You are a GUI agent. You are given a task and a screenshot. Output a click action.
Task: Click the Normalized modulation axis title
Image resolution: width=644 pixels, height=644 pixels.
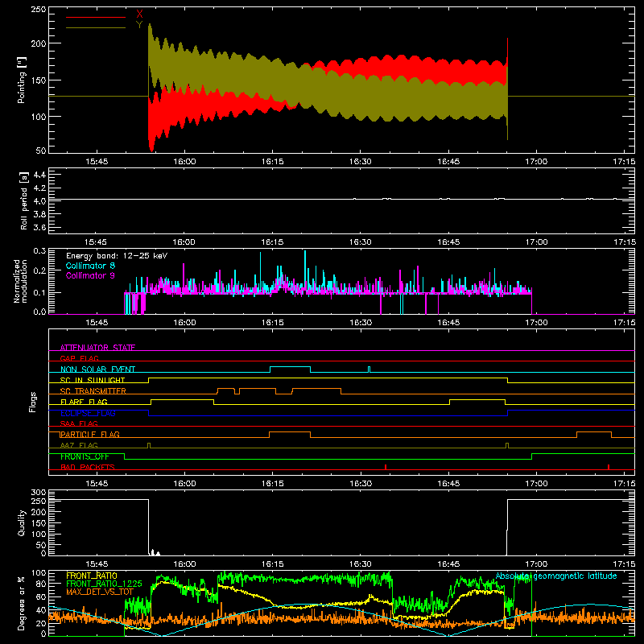pyautogui.click(x=21, y=281)
